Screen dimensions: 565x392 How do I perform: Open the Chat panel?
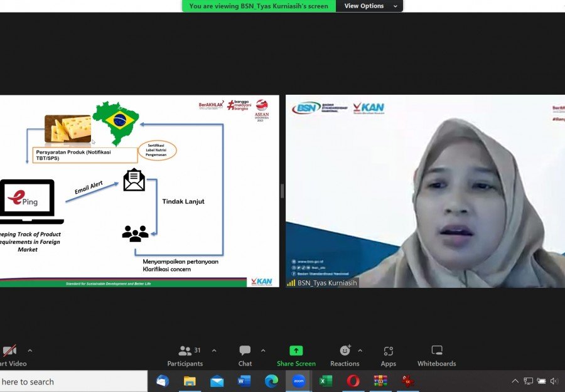245,356
